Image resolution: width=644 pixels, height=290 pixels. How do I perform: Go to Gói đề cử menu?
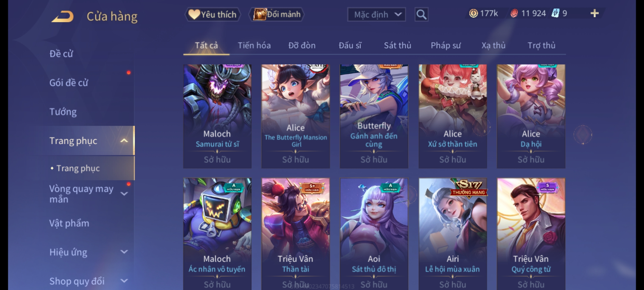click(x=69, y=83)
